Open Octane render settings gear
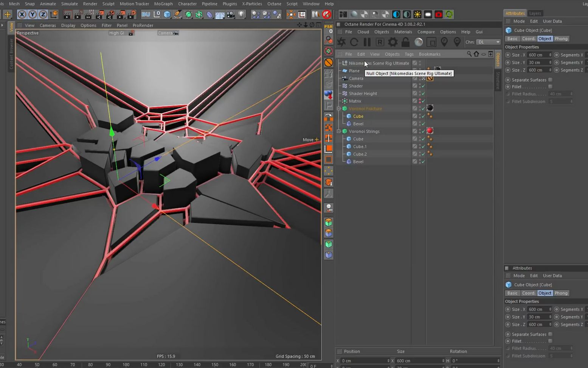 pyautogui.click(x=393, y=42)
